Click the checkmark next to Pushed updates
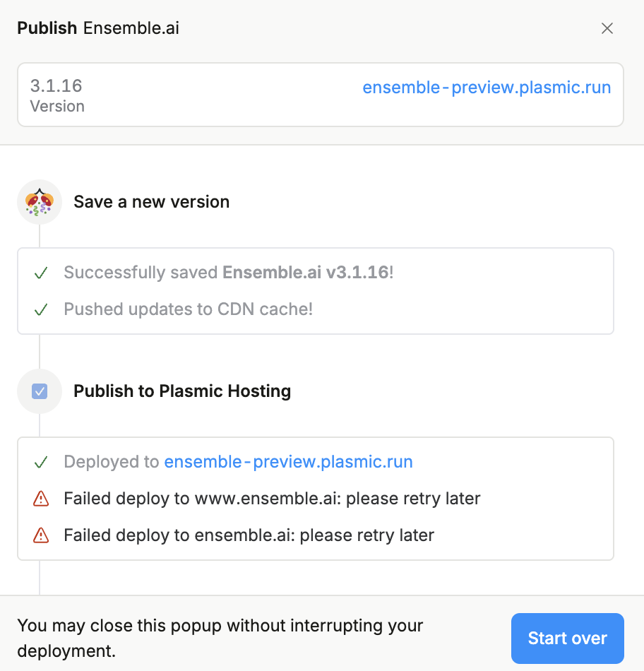 pos(41,309)
